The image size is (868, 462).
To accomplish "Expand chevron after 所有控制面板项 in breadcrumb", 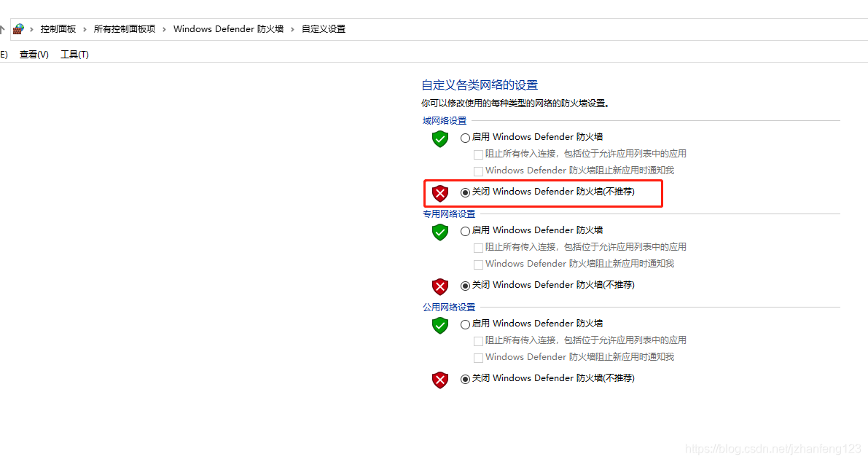I will (x=164, y=29).
